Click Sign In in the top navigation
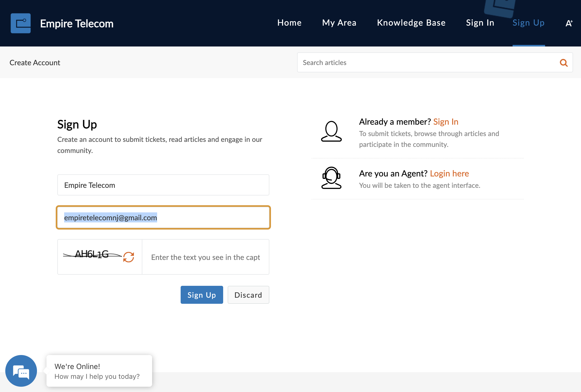The height and width of the screenshot is (392, 581). (x=480, y=23)
